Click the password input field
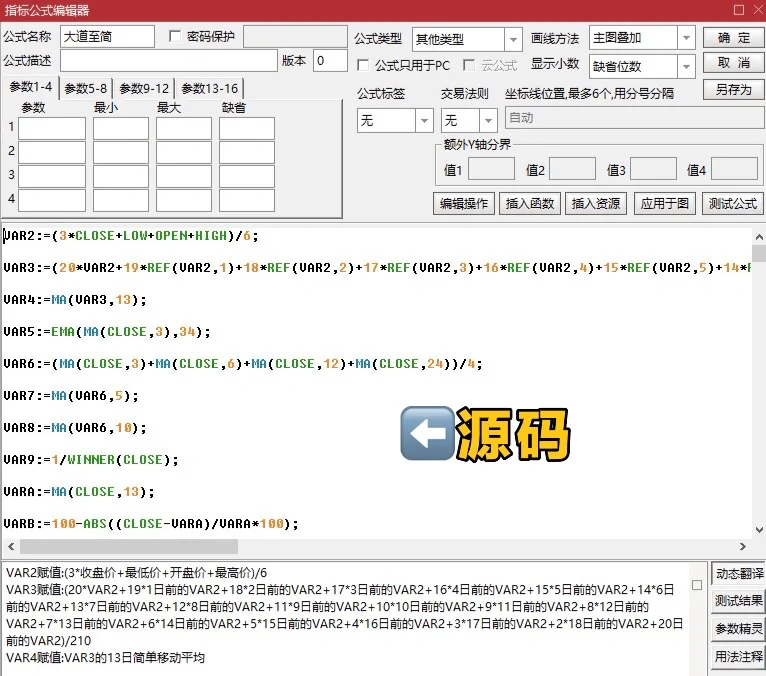766x676 pixels. point(295,37)
